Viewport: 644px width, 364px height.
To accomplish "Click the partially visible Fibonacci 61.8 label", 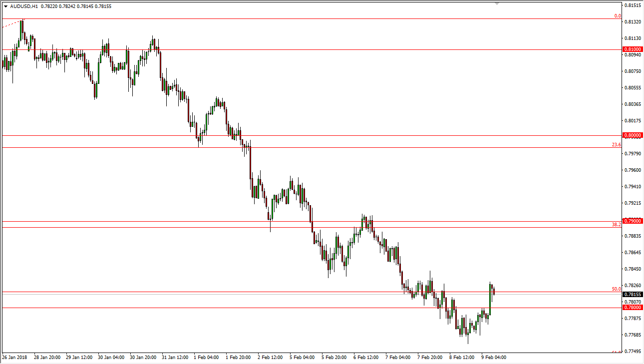I will (x=617, y=352).
